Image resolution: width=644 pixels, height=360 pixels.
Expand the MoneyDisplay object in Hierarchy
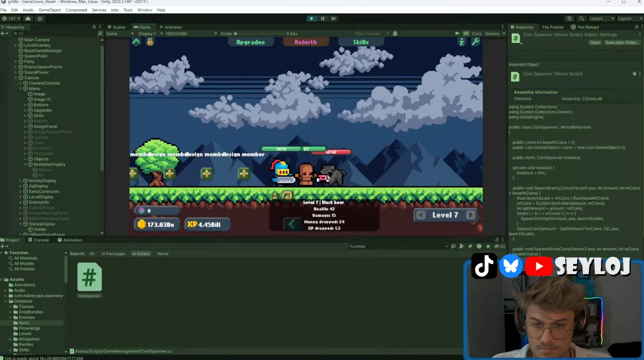(21, 181)
